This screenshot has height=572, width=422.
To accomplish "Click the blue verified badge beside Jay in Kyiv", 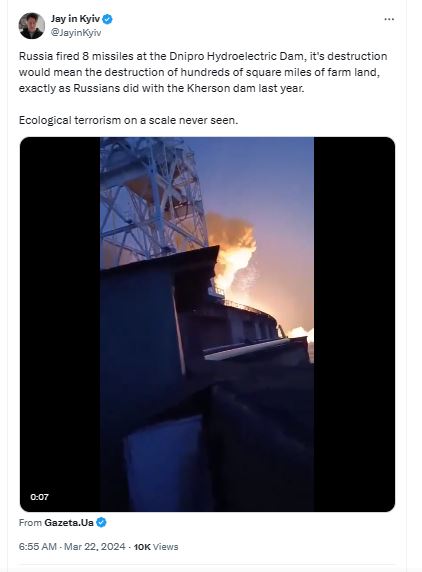I will coord(107,19).
